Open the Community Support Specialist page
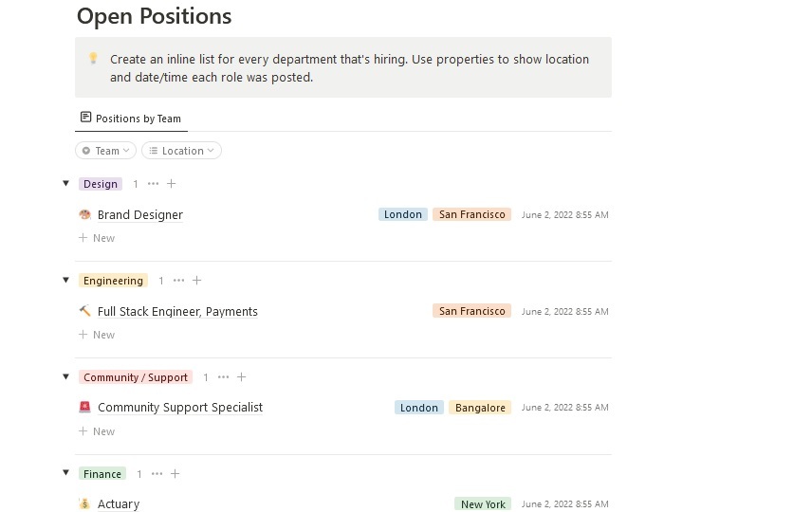 (x=179, y=408)
